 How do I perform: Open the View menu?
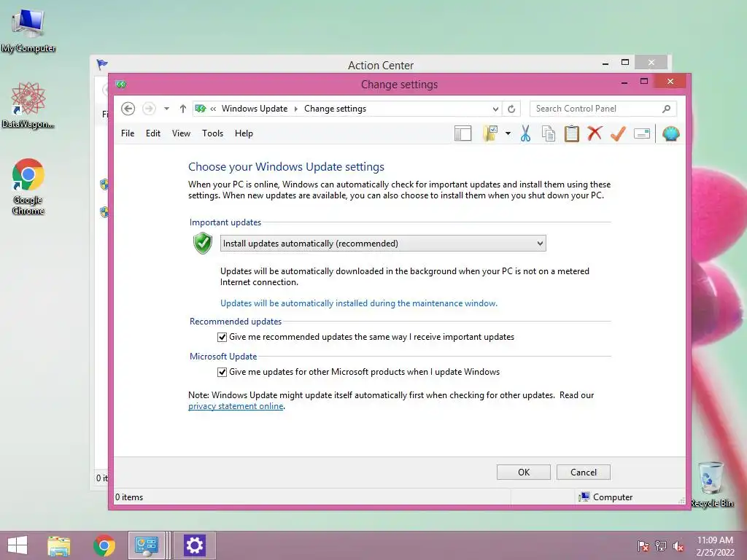point(181,133)
